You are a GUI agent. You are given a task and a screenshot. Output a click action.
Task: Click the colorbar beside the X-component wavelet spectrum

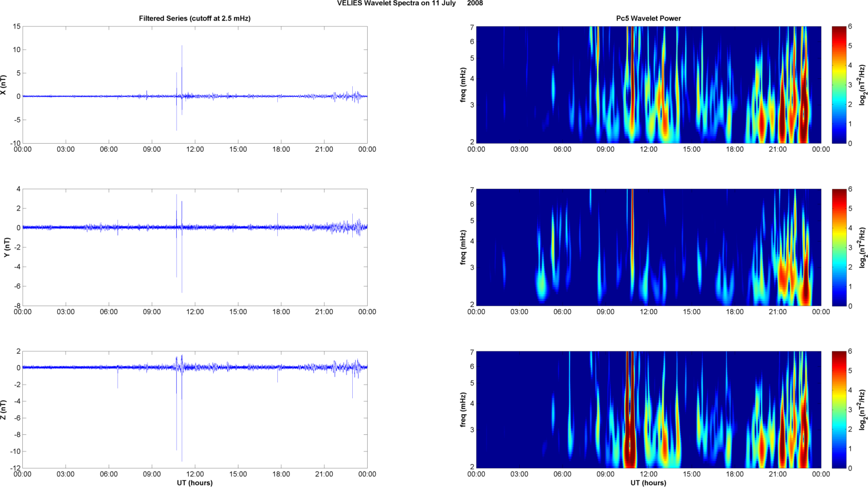pos(839,85)
